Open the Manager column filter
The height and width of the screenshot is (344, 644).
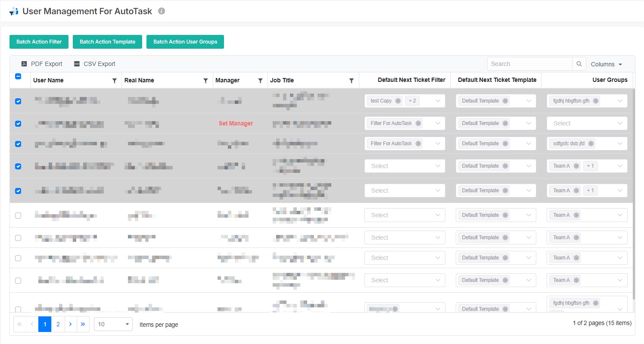point(260,80)
